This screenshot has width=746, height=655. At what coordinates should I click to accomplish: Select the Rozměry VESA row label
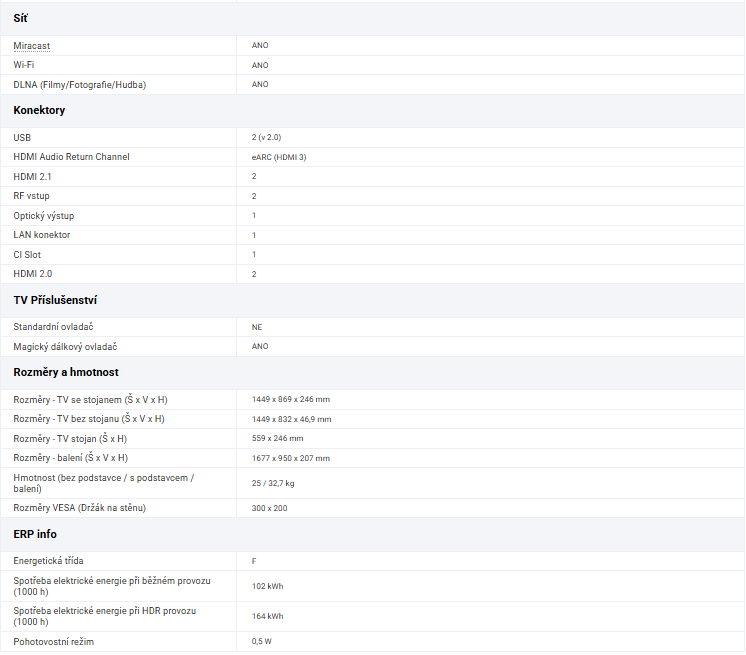79,508
